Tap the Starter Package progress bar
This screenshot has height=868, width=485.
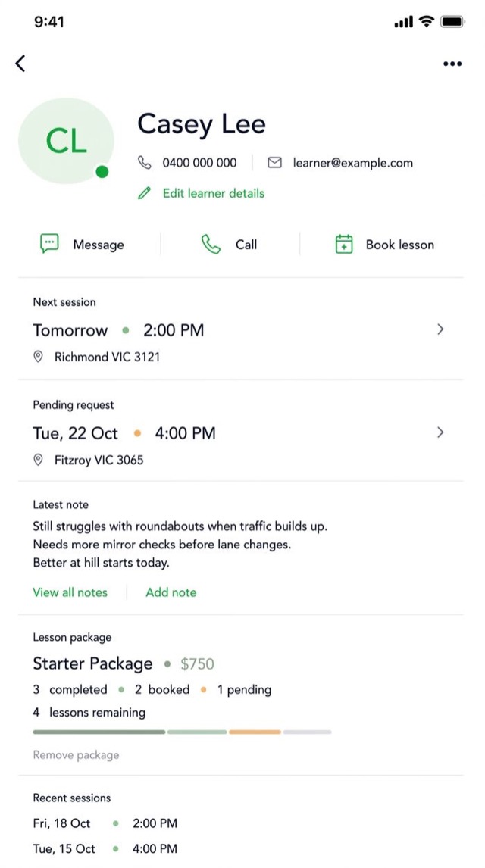182,732
